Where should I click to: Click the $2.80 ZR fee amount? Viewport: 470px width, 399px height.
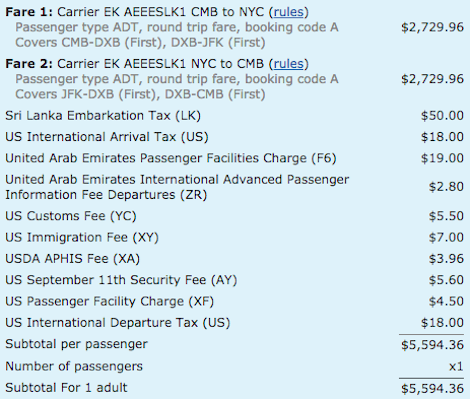point(446,187)
